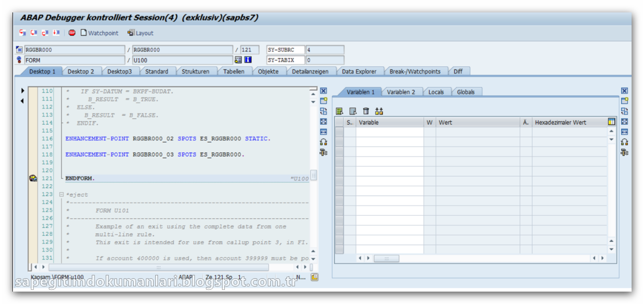Click the second variables table toolbar icon

(353, 111)
